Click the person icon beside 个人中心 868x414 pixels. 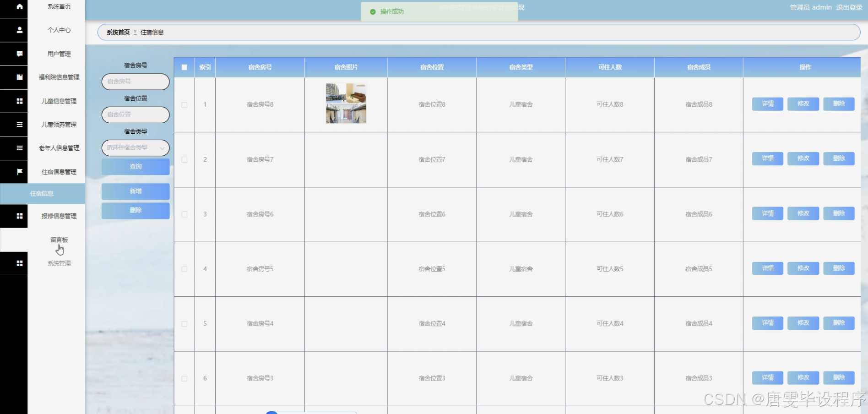tap(19, 30)
